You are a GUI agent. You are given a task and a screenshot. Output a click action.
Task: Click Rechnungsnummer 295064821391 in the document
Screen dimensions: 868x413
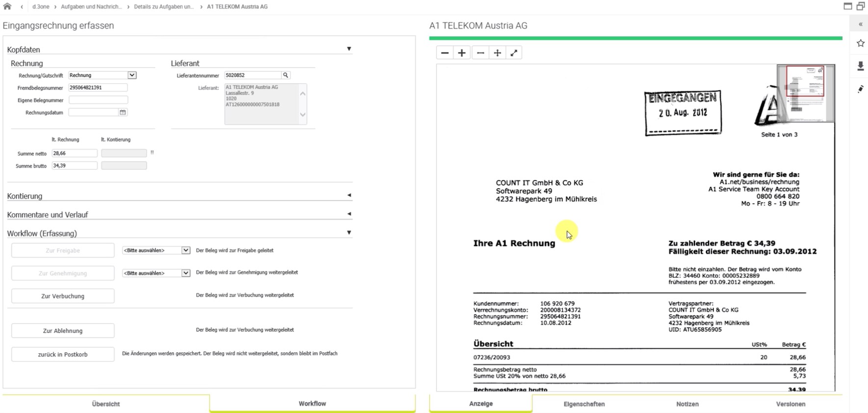(x=561, y=316)
